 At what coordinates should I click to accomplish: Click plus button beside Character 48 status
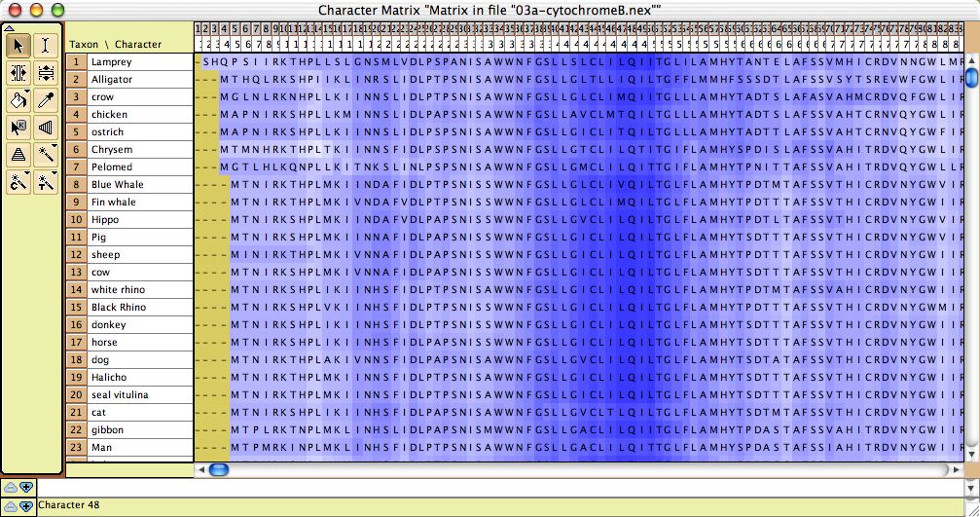[26, 505]
